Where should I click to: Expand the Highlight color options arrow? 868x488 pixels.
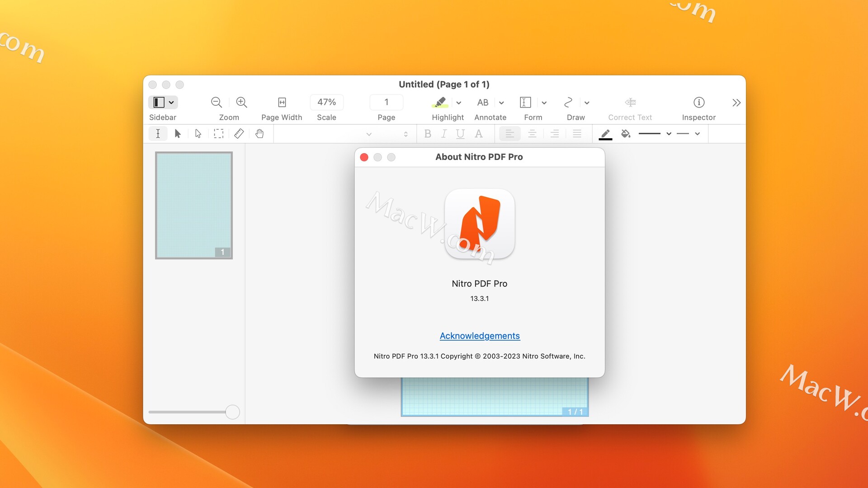(x=458, y=103)
